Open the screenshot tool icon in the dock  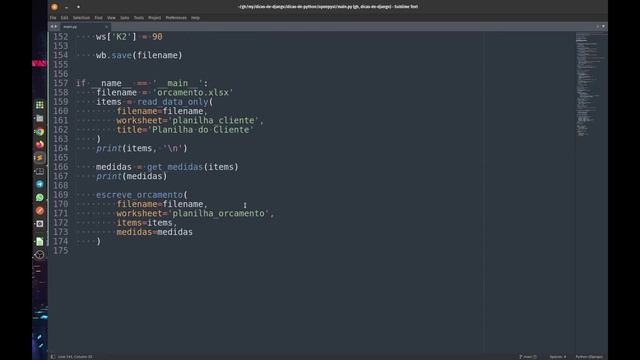[40, 224]
